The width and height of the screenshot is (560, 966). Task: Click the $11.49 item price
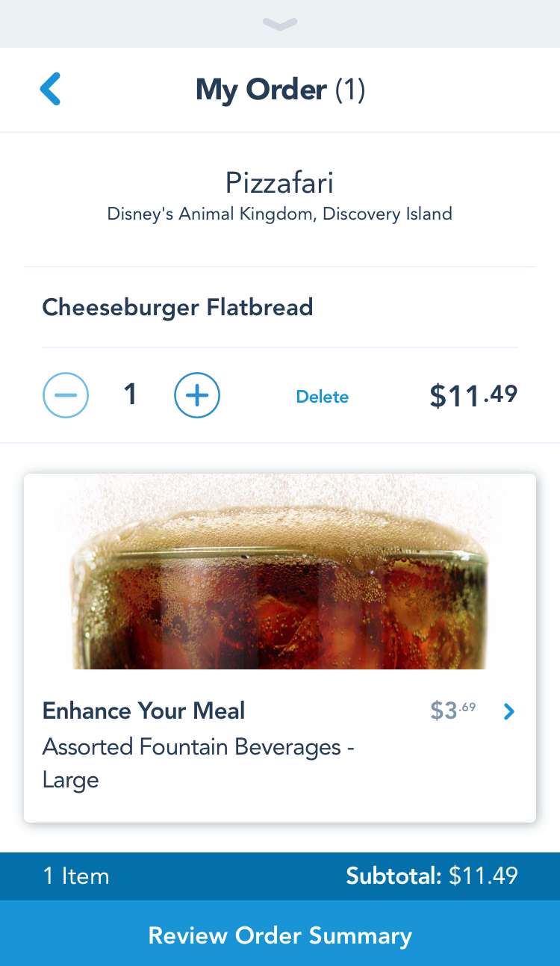473,394
